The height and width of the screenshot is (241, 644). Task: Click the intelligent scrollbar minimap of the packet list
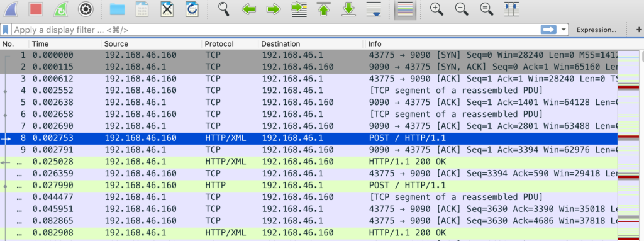click(628, 145)
